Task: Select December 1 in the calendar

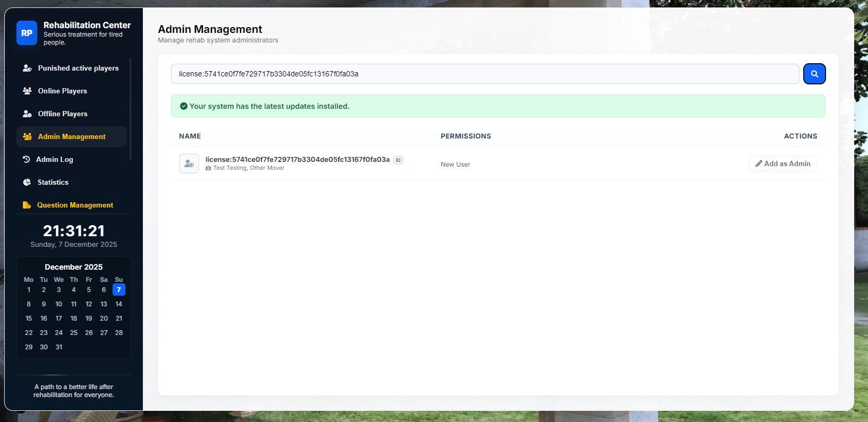Action: coord(29,290)
